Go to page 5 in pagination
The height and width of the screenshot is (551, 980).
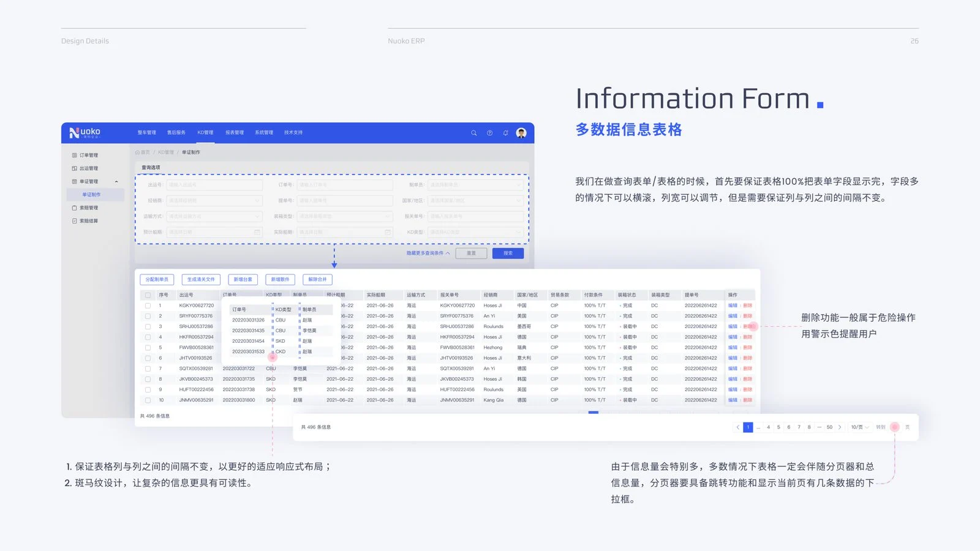pos(778,427)
